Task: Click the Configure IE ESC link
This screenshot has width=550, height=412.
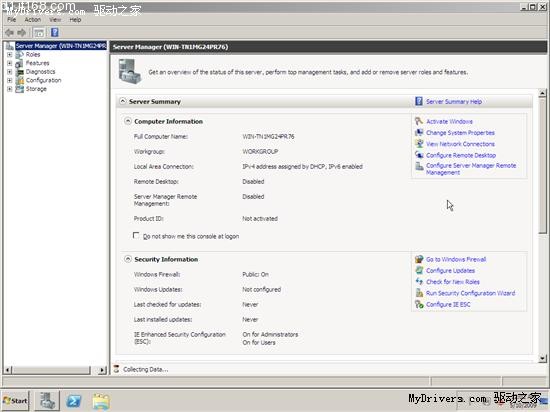Action: coord(448,304)
